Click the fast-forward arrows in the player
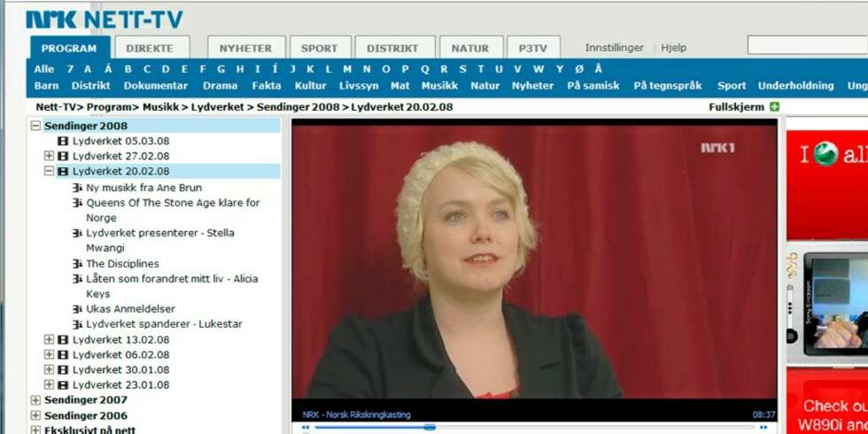This screenshot has width=868, height=434. click(763, 427)
